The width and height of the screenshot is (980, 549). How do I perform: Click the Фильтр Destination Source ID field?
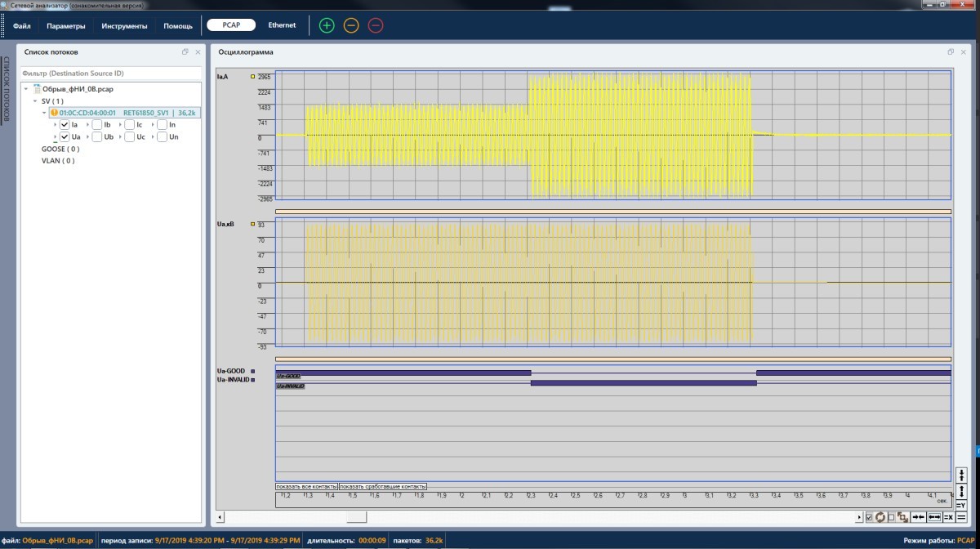110,74
